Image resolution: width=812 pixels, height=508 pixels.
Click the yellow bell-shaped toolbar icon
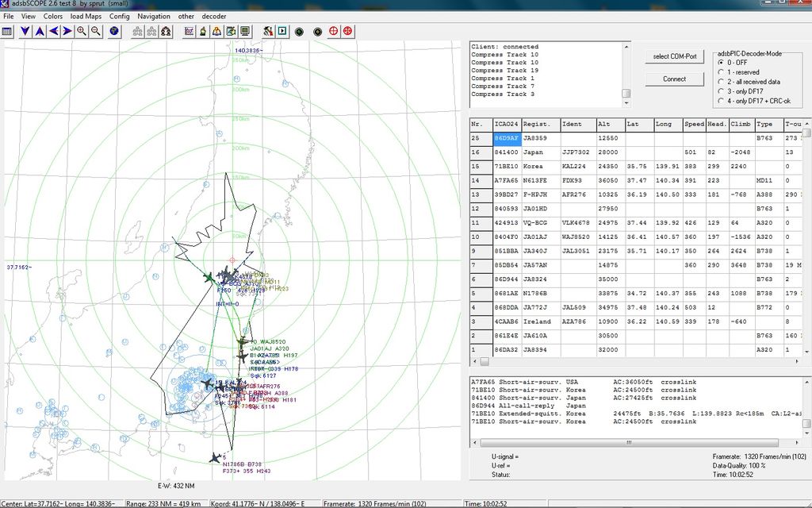click(x=217, y=31)
